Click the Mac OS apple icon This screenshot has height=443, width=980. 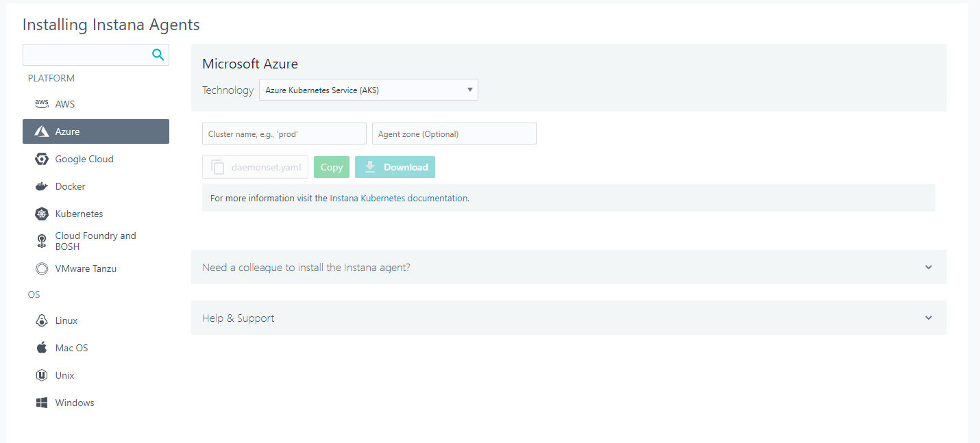click(42, 348)
